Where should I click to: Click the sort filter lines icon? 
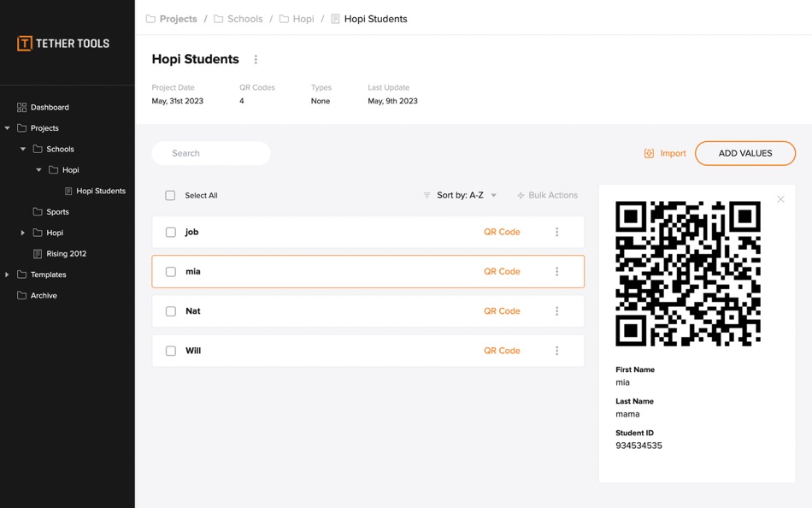[x=427, y=196]
